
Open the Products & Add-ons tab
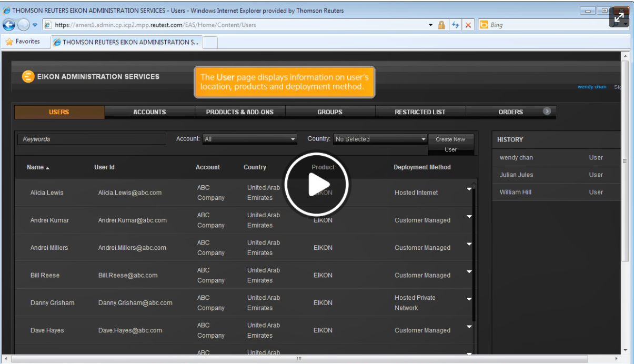coord(240,112)
